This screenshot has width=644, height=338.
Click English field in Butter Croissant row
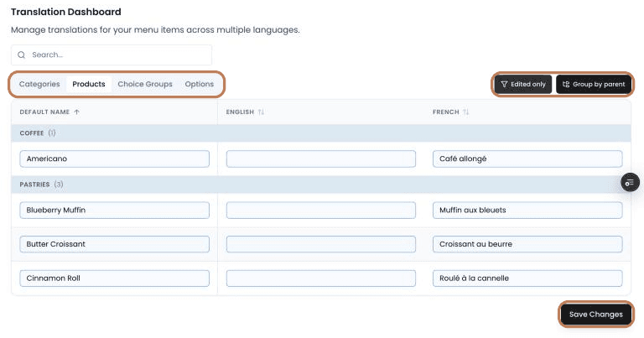pyautogui.click(x=321, y=244)
